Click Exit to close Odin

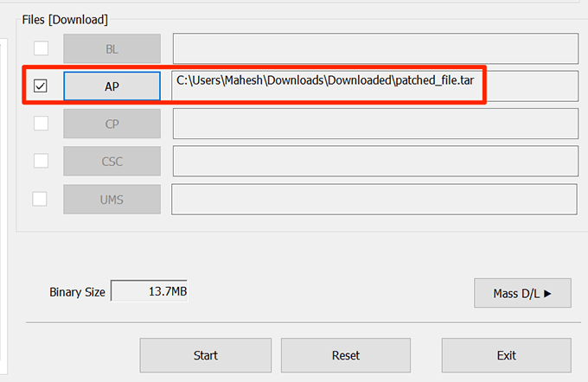click(x=506, y=355)
